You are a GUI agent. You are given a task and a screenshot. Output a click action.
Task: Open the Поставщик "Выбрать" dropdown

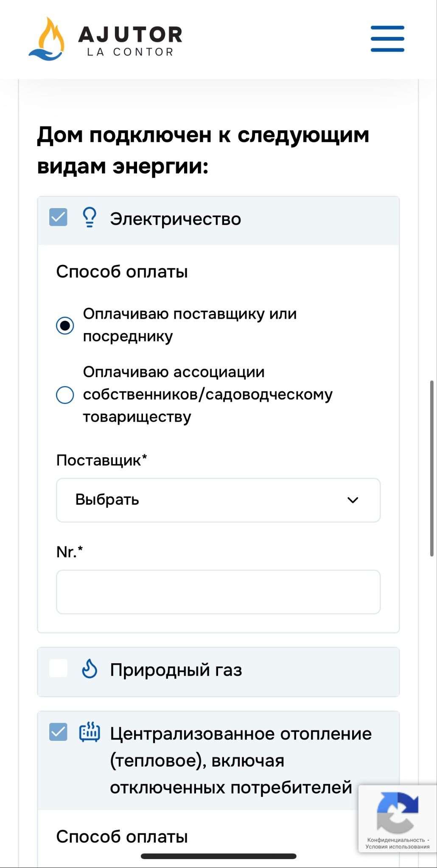pos(218,500)
